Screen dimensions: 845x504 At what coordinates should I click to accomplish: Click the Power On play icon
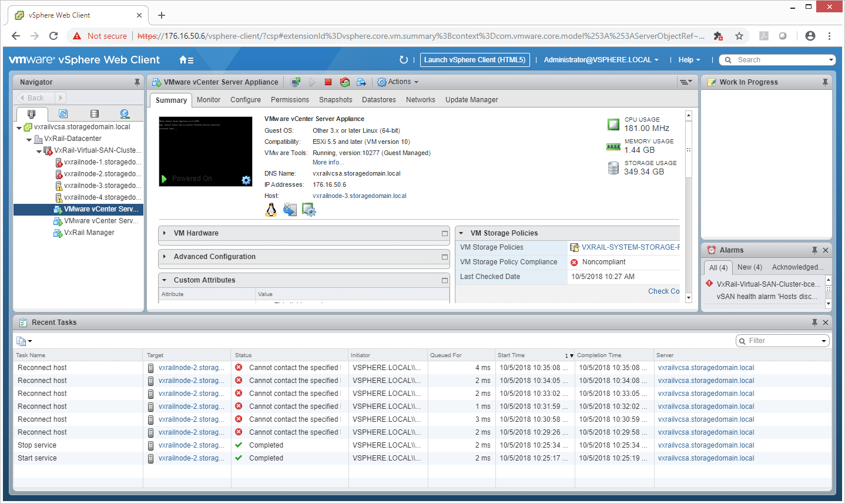[x=313, y=82]
